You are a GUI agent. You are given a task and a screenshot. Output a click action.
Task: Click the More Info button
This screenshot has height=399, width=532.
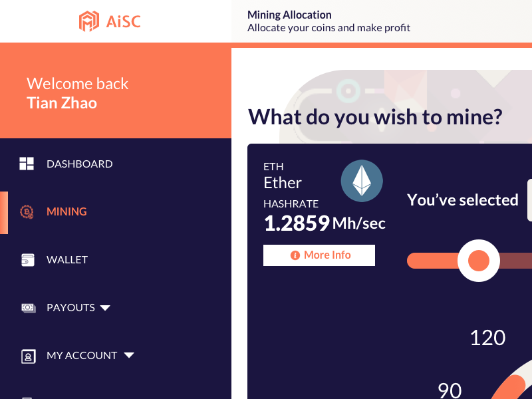pos(319,255)
